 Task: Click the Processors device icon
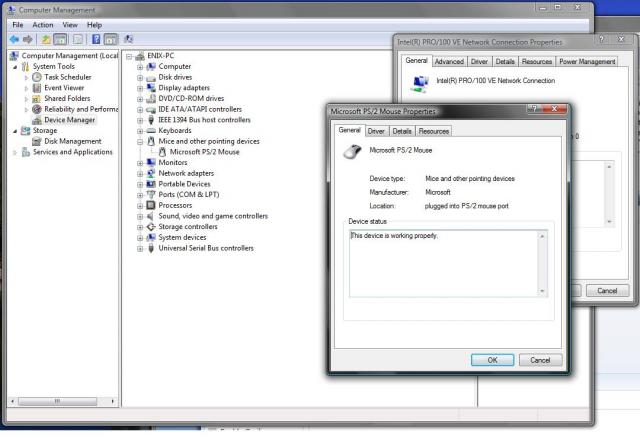151,205
